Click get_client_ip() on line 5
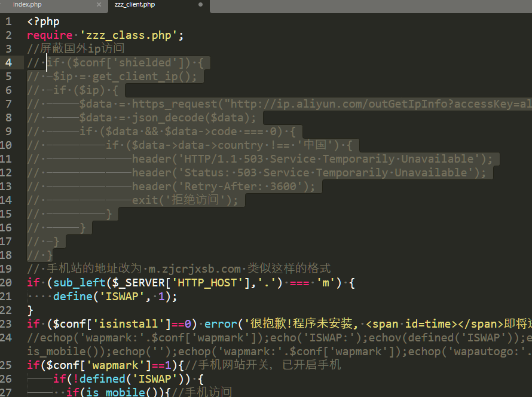Viewport: 532px width, 397px height. (144, 77)
